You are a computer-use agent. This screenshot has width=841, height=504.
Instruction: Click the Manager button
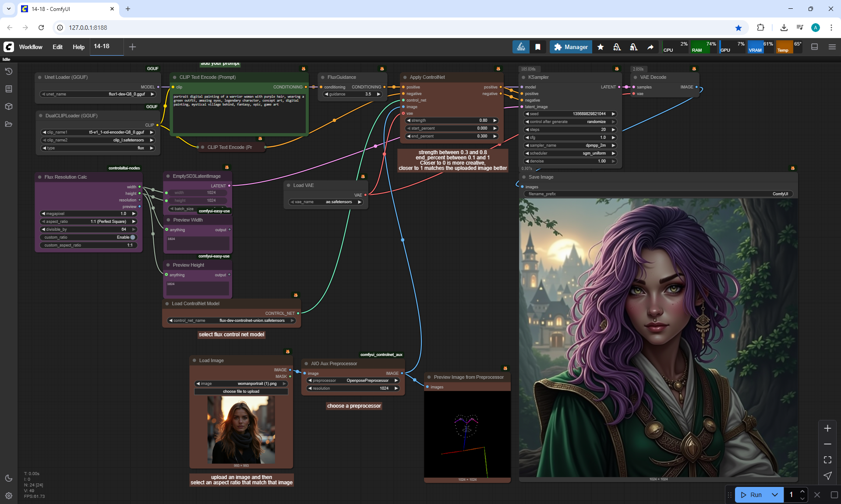tap(571, 47)
